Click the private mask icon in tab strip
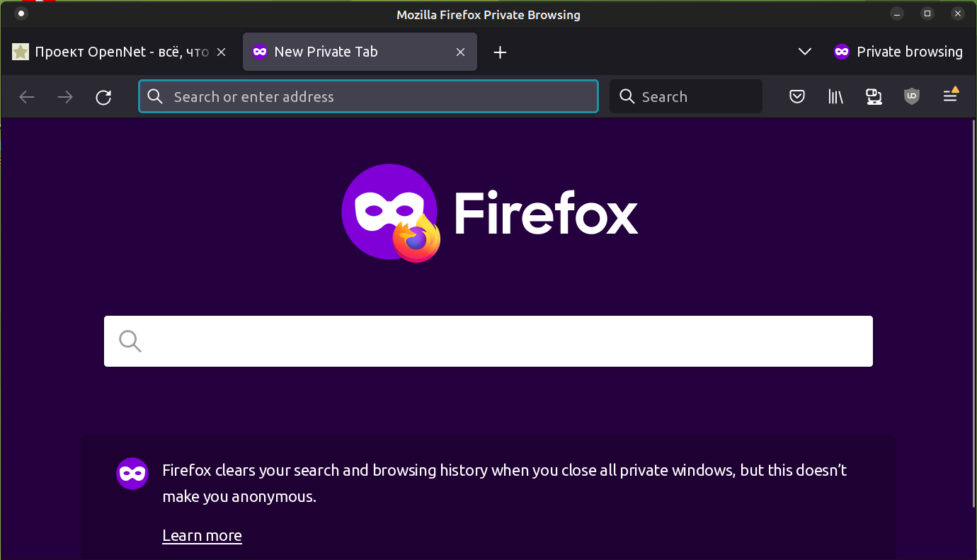 tap(841, 52)
